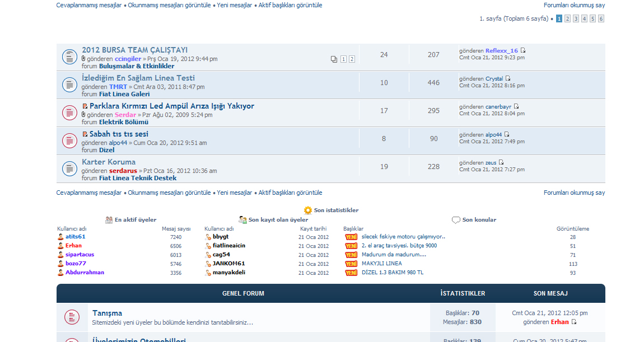
Task: Go to page 3 in top pagination
Action: coord(576,18)
